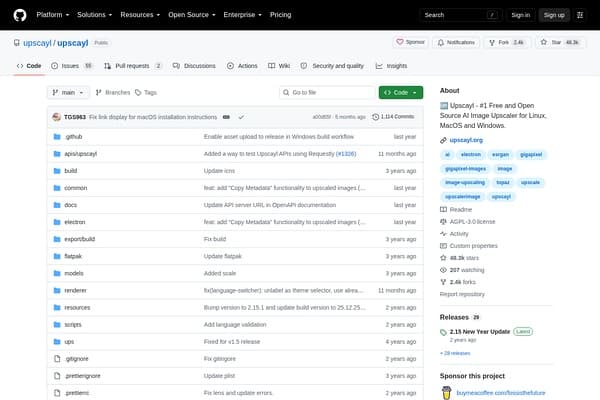Open the 'Update flatpak' commit message

pos(223,256)
